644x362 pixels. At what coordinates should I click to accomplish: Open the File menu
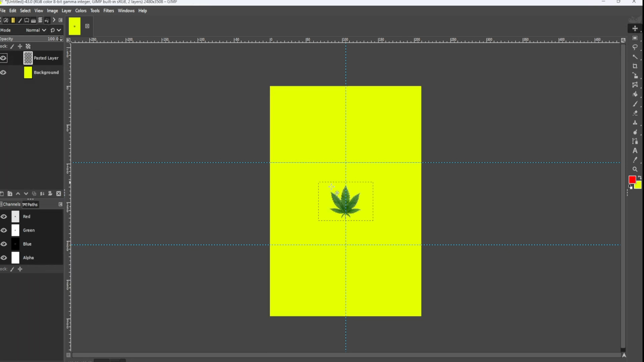3,11
